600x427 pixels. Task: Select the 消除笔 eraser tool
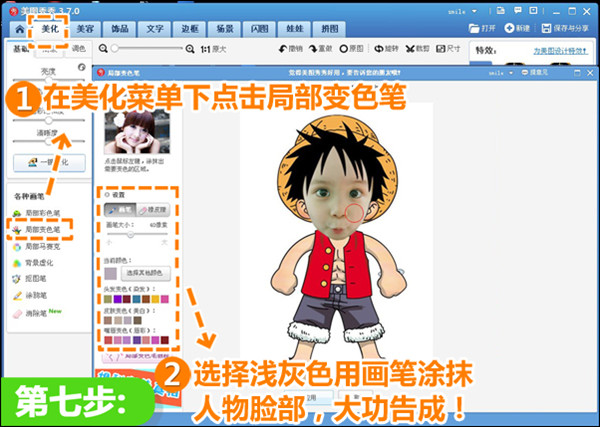click(x=31, y=313)
